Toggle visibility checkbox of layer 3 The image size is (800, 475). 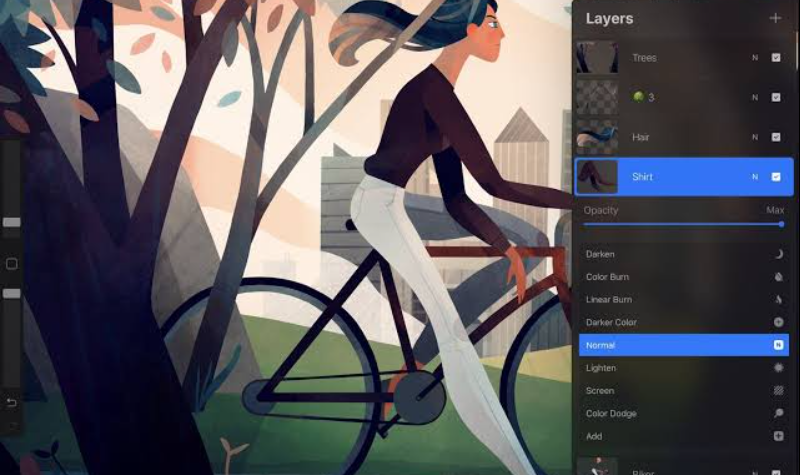[776, 97]
